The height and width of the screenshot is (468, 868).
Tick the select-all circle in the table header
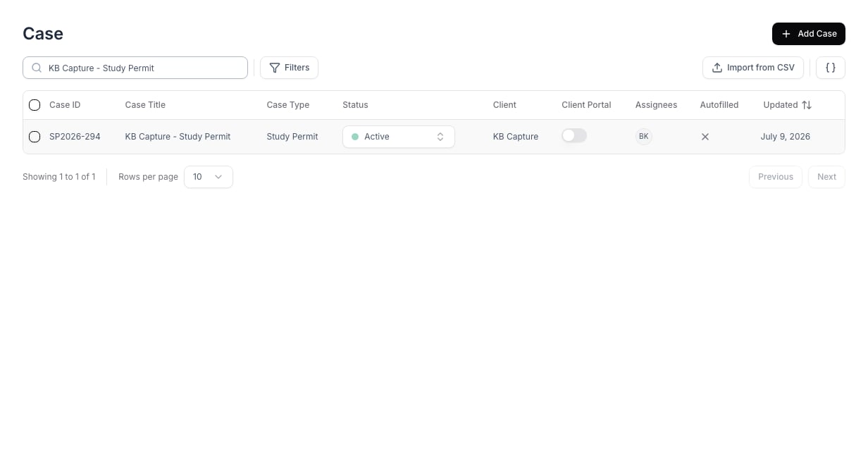pyautogui.click(x=35, y=105)
